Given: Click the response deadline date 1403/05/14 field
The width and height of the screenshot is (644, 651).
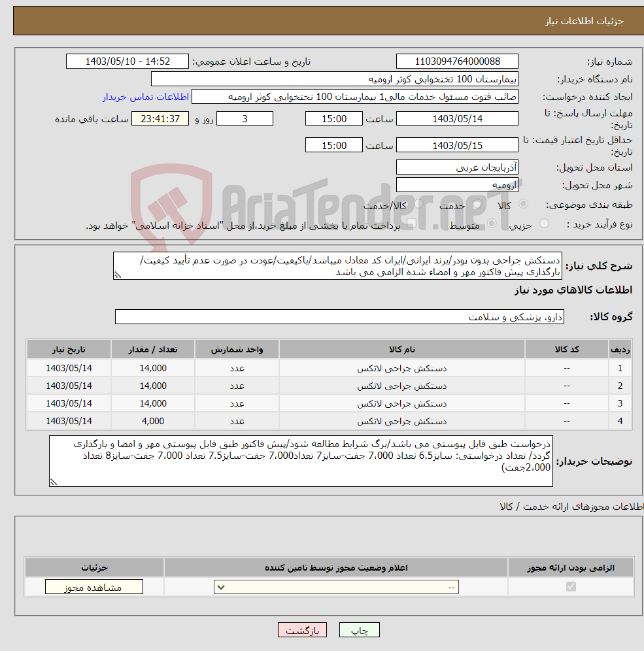Looking at the screenshot, I should pyautogui.click(x=457, y=119).
